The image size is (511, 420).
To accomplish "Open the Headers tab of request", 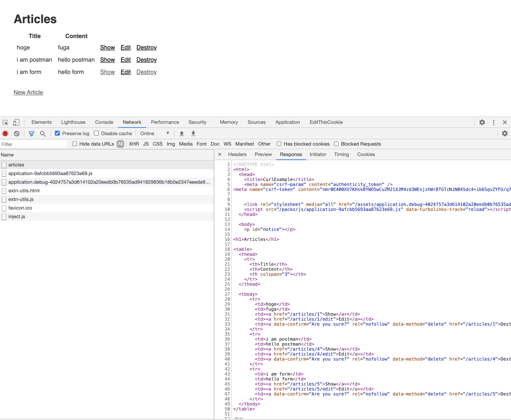I will click(237, 154).
